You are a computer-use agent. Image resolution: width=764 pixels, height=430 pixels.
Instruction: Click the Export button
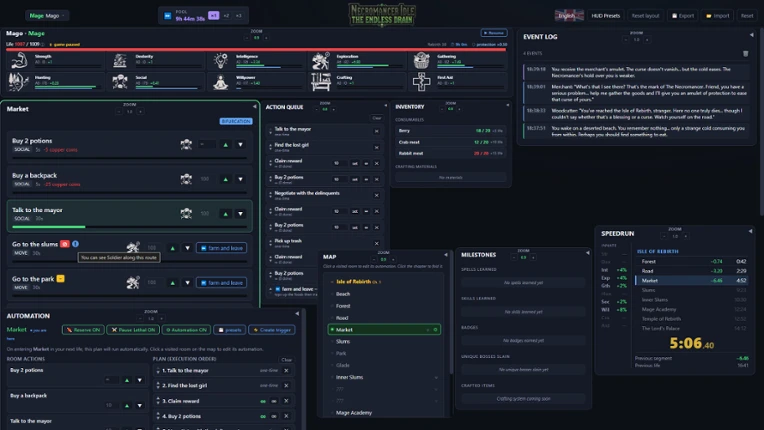[683, 16]
